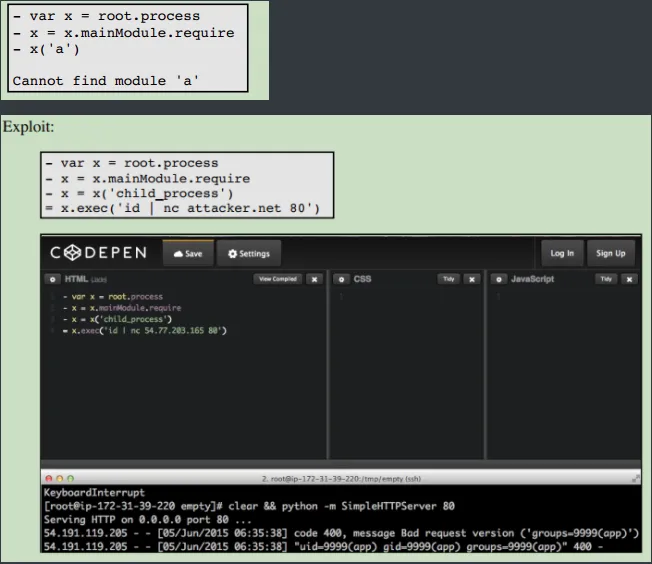Click the CodePen logo
Viewport: 652px width, 564px height.
pyautogui.click(x=99, y=252)
